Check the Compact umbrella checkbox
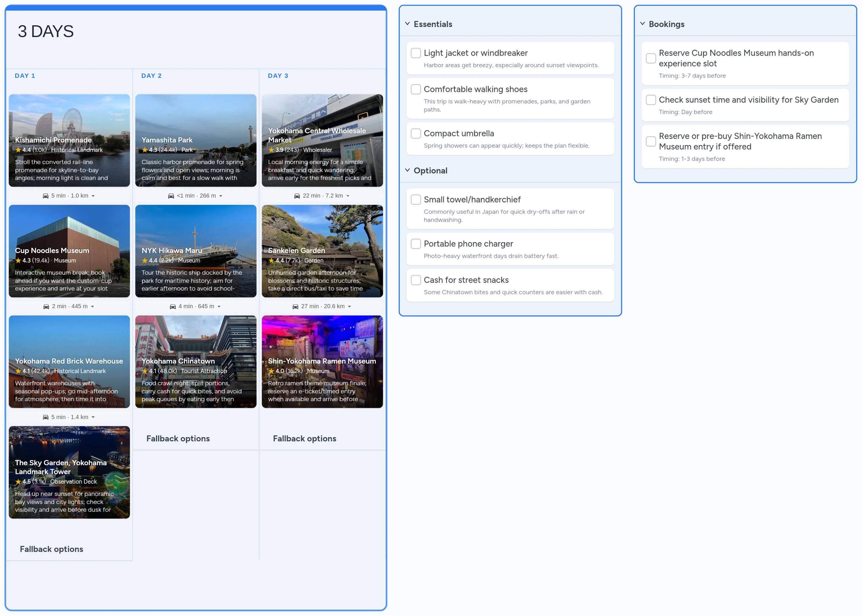This screenshot has height=616, width=862. (x=416, y=134)
